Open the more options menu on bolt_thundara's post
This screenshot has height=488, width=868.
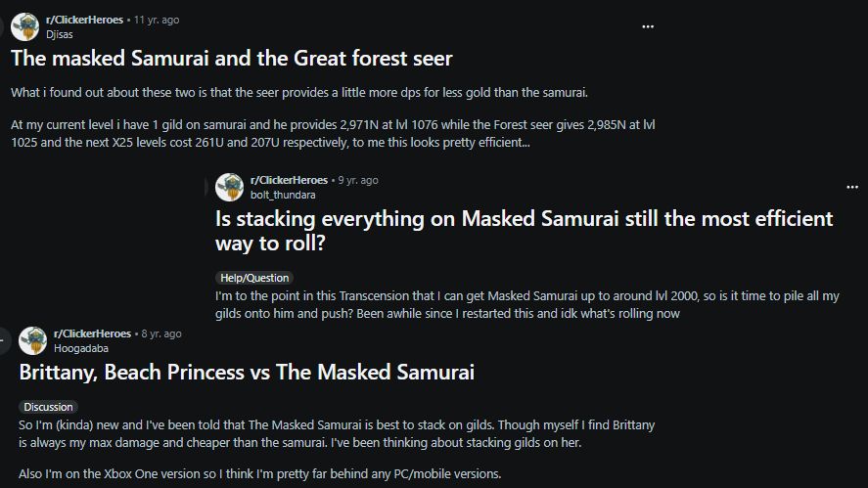coord(851,186)
